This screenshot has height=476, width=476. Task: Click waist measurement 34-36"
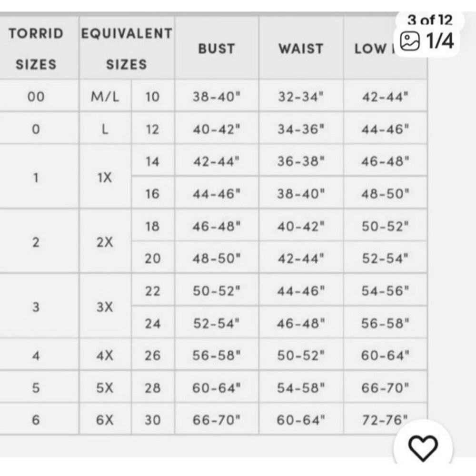click(x=301, y=129)
